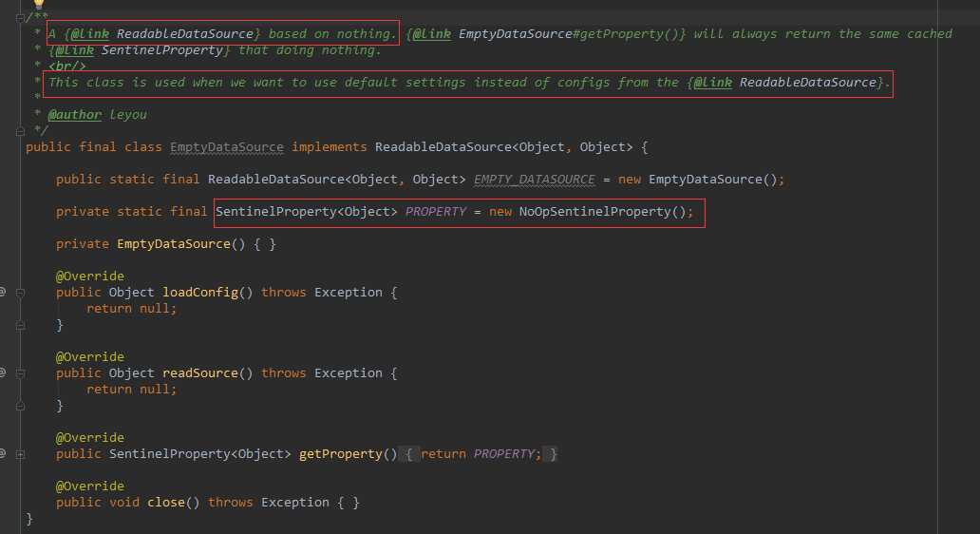
Task: Click the close method name
Action: pos(165,502)
